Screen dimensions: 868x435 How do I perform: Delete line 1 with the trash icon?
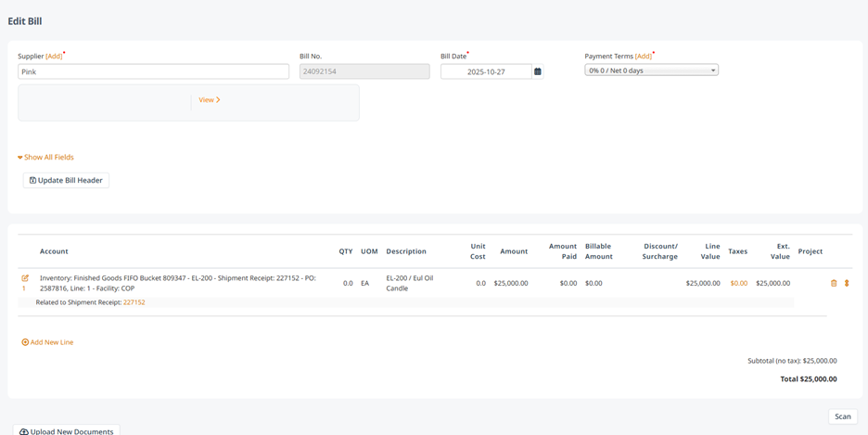tap(834, 284)
